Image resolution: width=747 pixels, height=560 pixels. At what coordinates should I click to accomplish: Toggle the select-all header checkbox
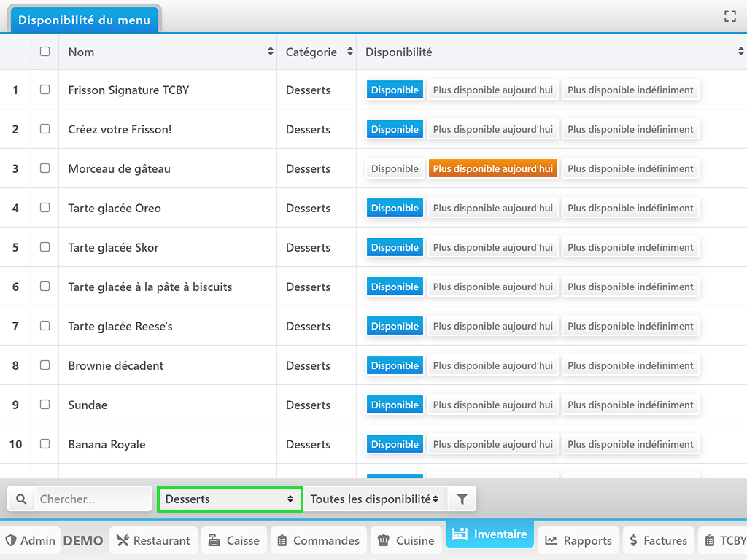coord(44,52)
